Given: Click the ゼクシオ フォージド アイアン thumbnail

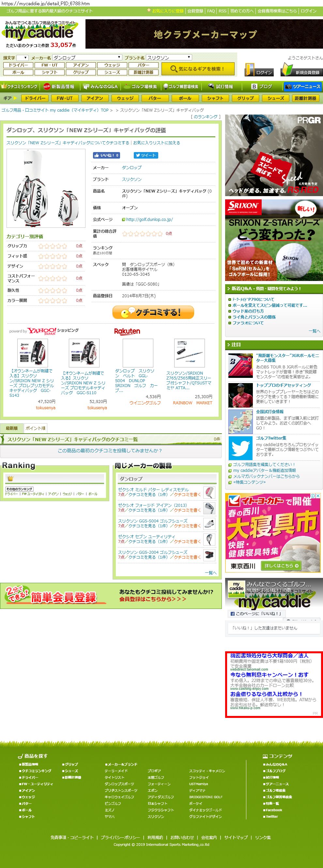Looking at the screenshot, I should (209, 508).
